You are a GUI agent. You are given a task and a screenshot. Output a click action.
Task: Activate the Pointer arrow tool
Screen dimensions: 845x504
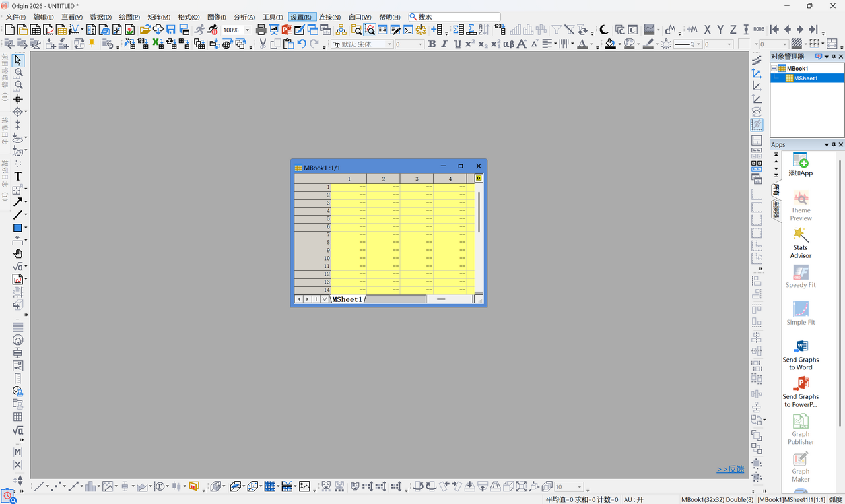18,60
